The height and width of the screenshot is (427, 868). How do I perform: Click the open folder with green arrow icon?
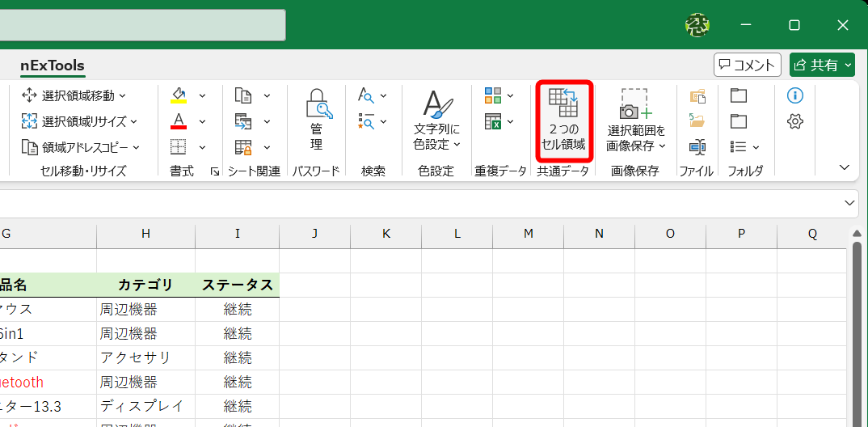click(697, 121)
